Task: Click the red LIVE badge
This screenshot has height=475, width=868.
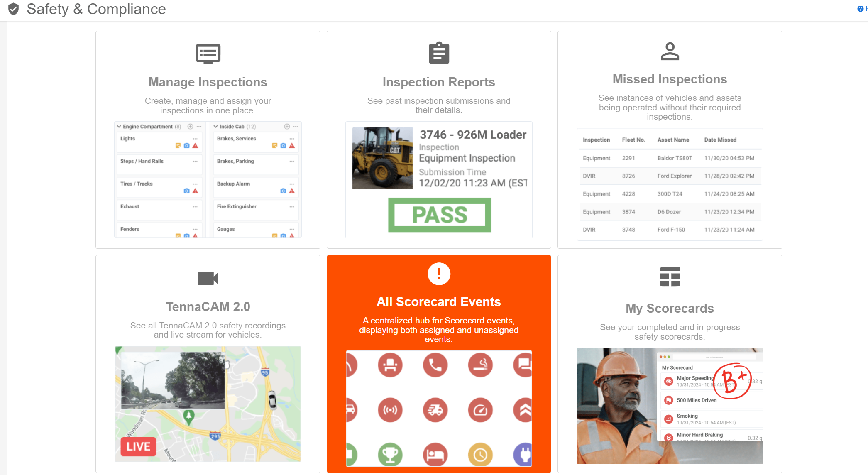Action: pyautogui.click(x=139, y=447)
